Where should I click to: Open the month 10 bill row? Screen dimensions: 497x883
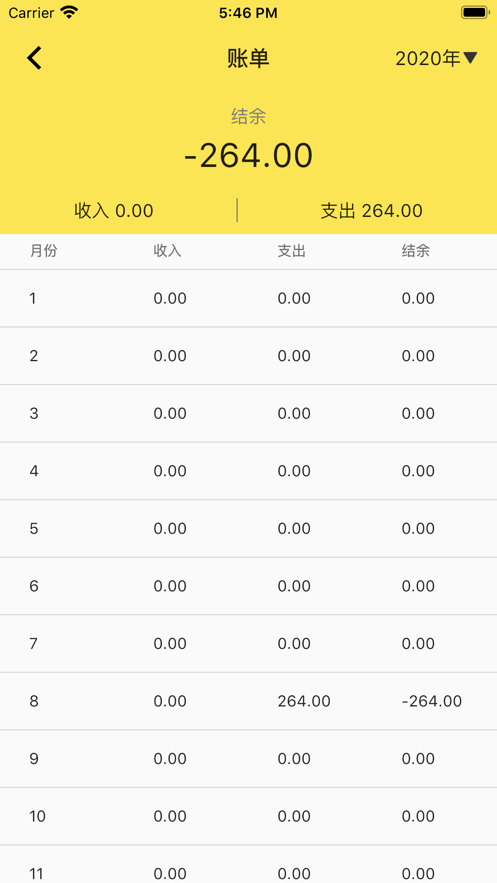pos(248,816)
